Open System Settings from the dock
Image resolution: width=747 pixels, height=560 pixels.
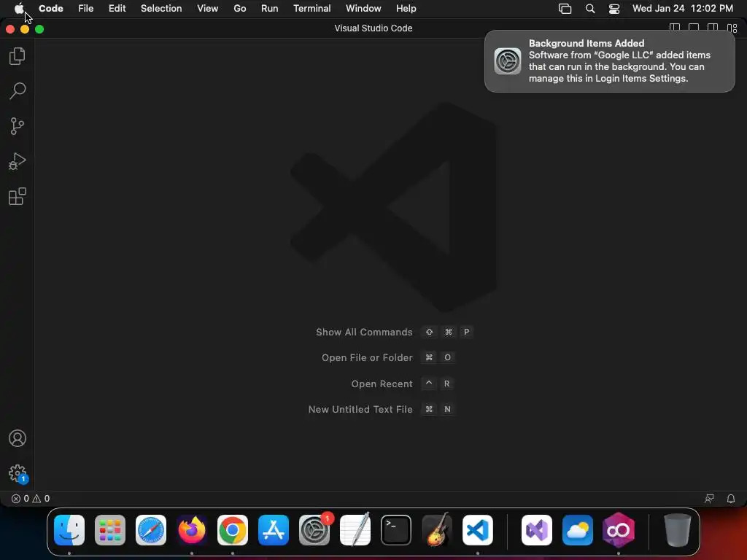(314, 530)
